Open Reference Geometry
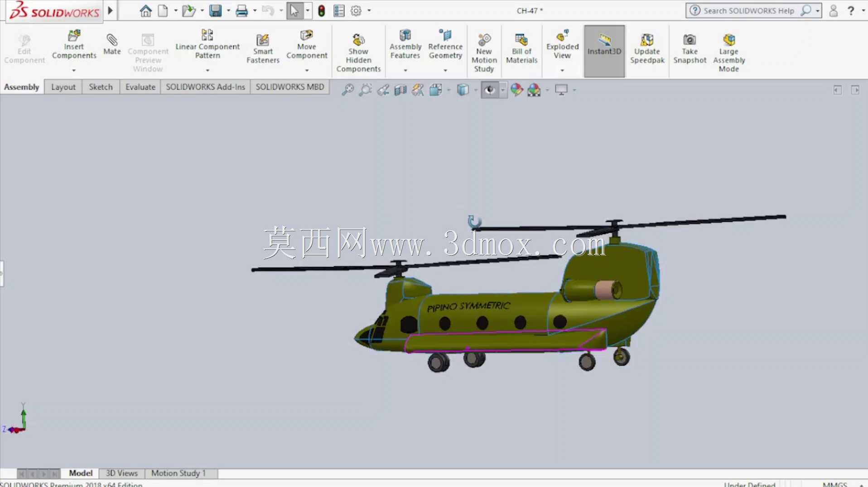Image resolution: width=868 pixels, height=487 pixels. pyautogui.click(x=445, y=44)
